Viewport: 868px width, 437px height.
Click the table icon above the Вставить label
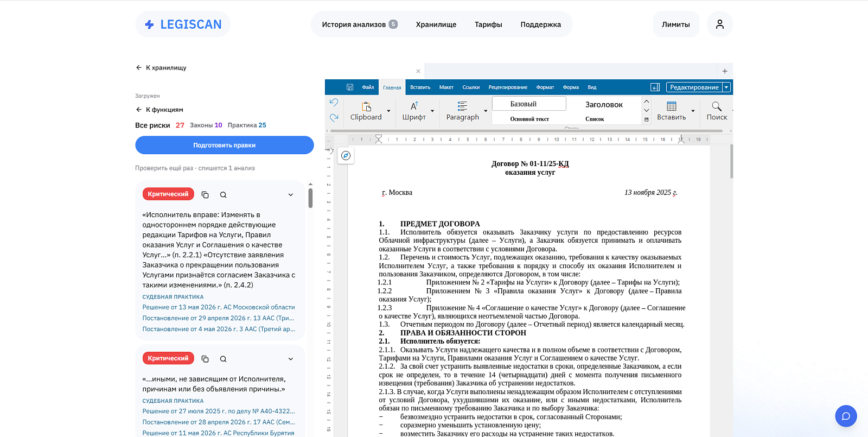click(672, 106)
